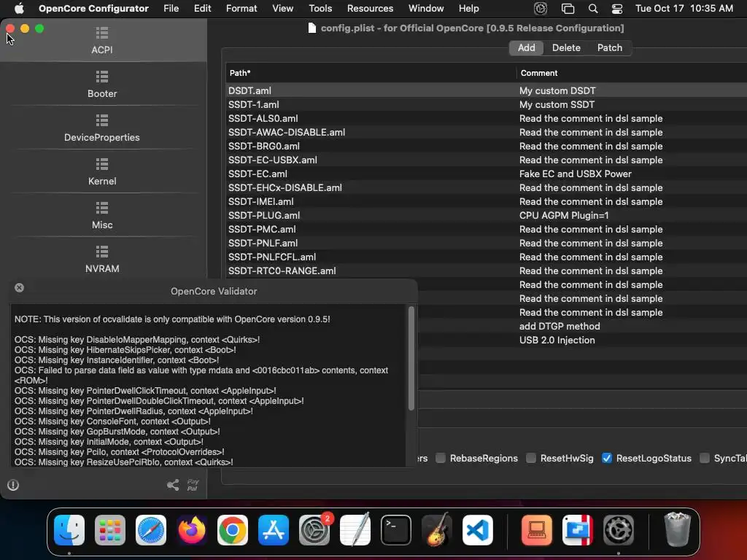Open Control Center in the menu bar

click(617, 9)
